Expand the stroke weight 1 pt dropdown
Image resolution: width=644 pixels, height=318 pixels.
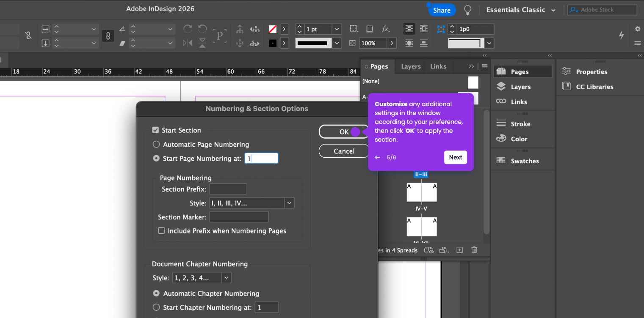(x=337, y=29)
